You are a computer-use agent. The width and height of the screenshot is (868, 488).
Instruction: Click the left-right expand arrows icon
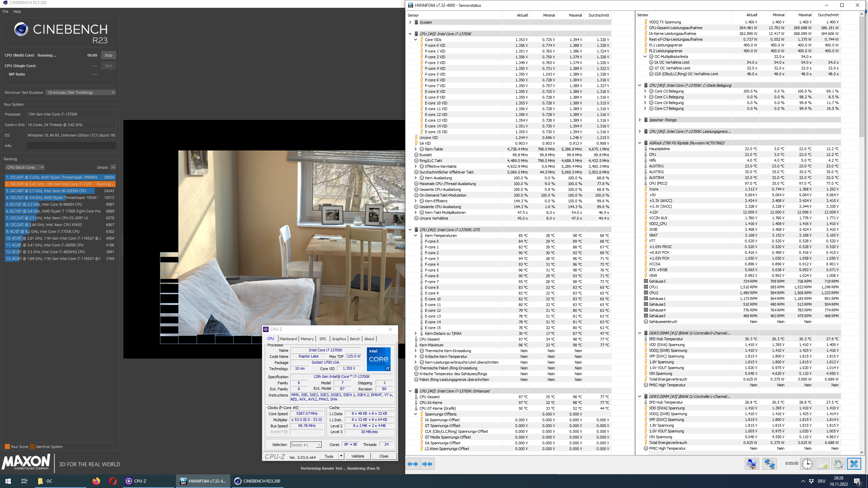(413, 464)
